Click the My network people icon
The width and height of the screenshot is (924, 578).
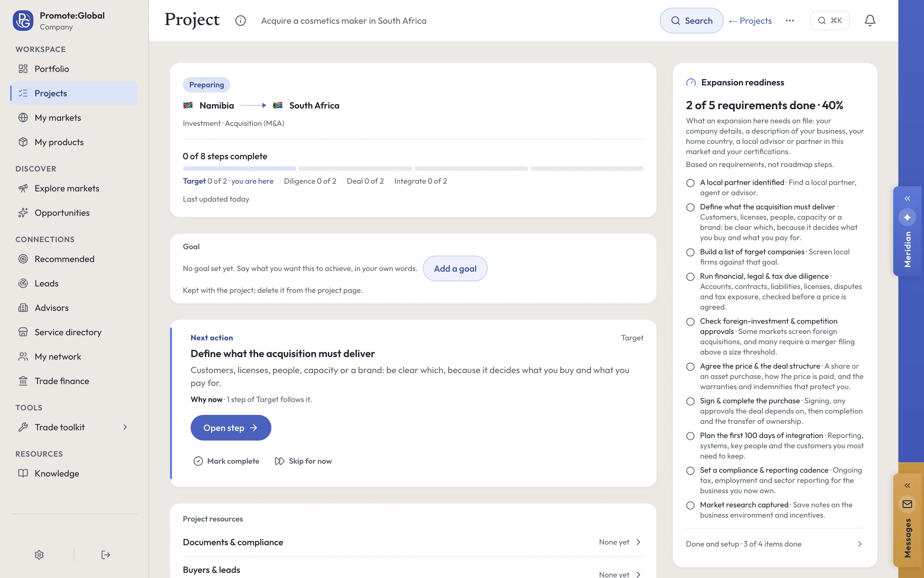pos(23,357)
